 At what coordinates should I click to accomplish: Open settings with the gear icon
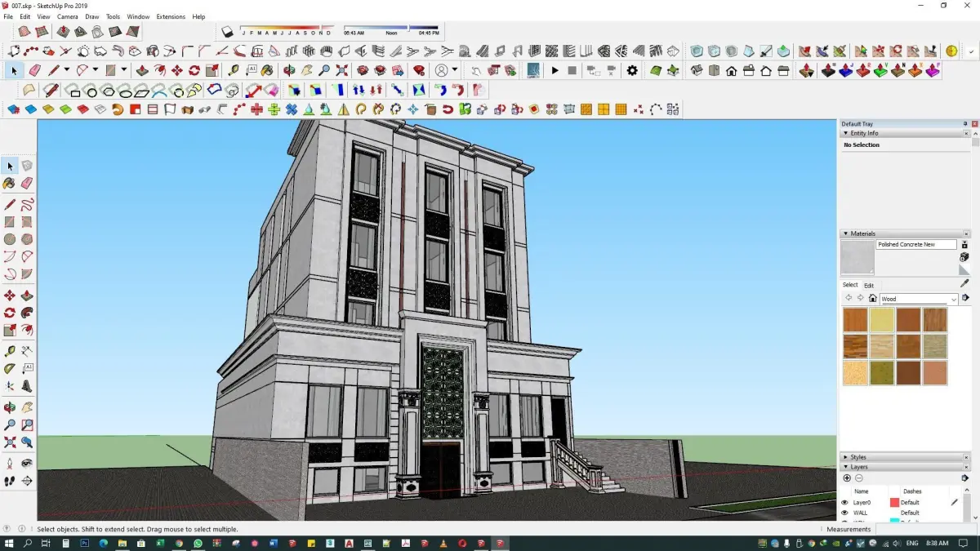tap(632, 71)
